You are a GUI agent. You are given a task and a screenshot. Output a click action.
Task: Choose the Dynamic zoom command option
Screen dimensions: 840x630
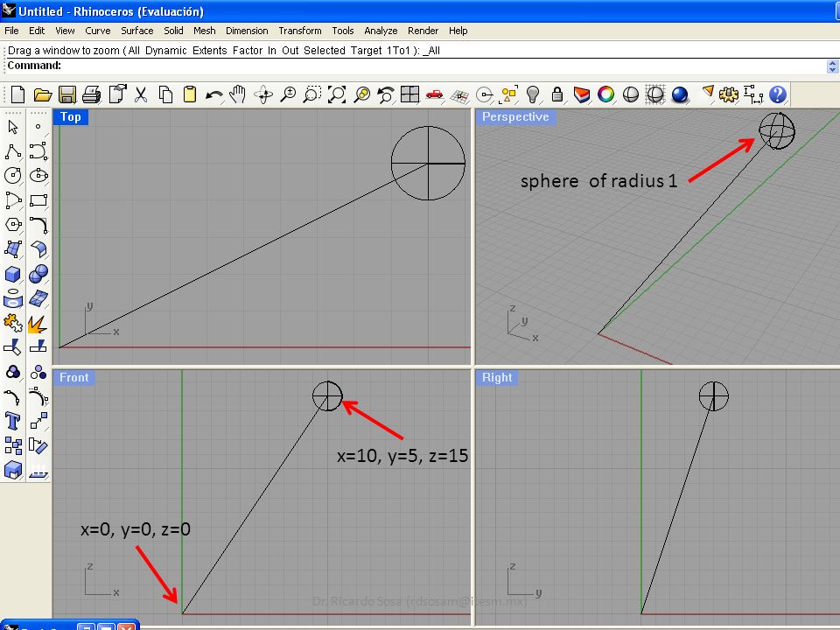coord(166,51)
